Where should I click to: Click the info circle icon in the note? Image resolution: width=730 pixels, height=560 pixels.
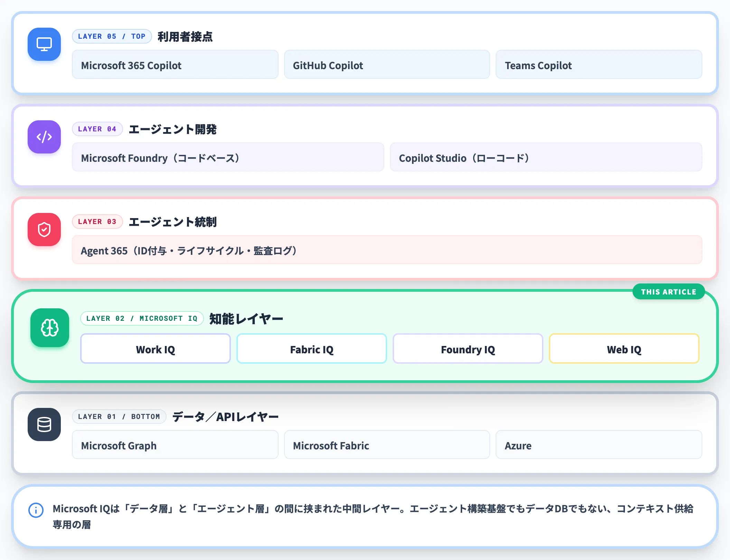point(36,510)
